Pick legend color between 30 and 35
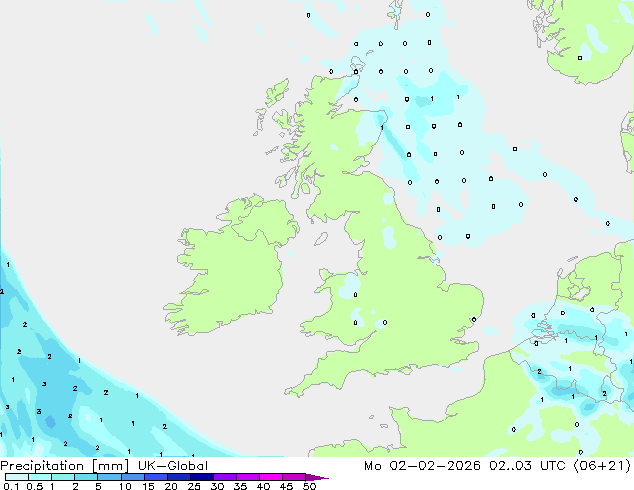This screenshot has height=490, width=634. click(x=225, y=477)
